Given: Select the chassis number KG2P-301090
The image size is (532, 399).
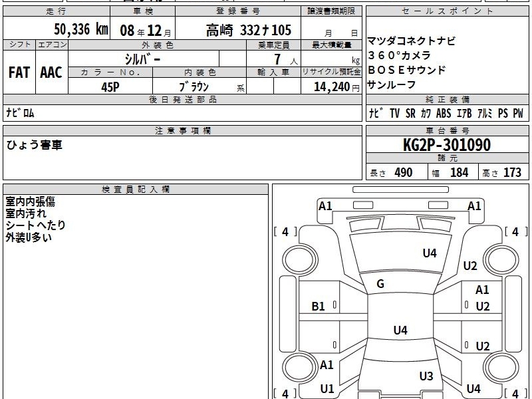Looking at the screenshot, I should click(446, 145).
